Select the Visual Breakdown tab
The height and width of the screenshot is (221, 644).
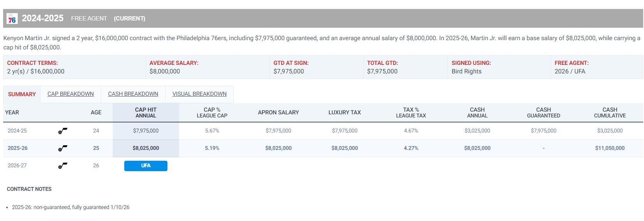(199, 94)
